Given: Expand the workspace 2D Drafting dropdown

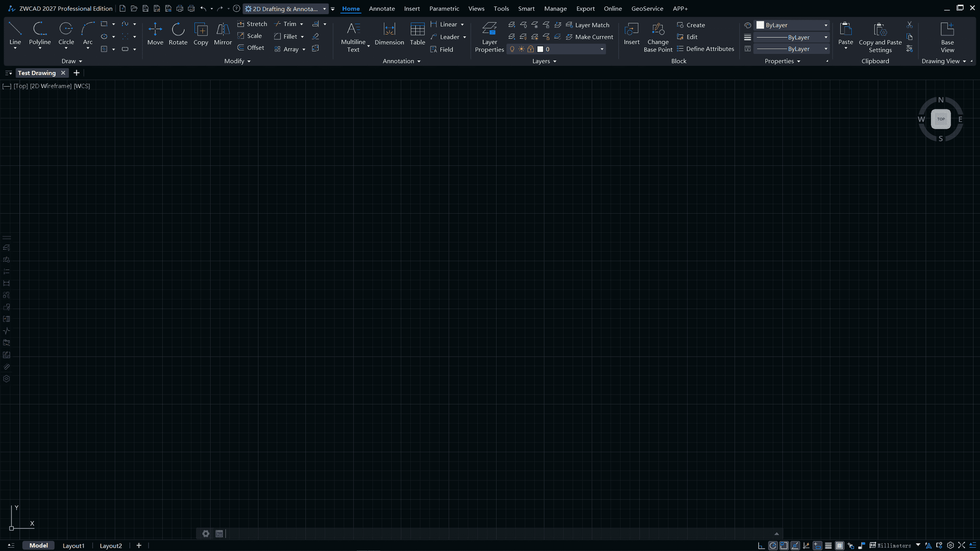Looking at the screenshot, I should (x=324, y=9).
